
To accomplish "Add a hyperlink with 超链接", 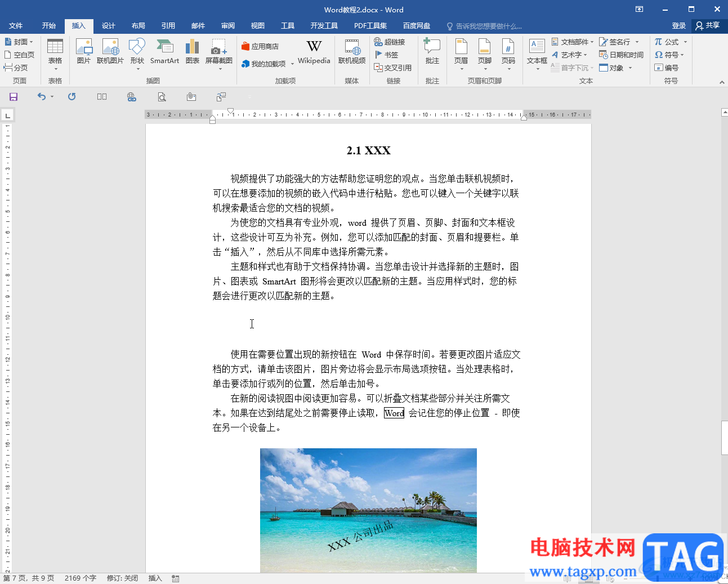I will click(390, 42).
